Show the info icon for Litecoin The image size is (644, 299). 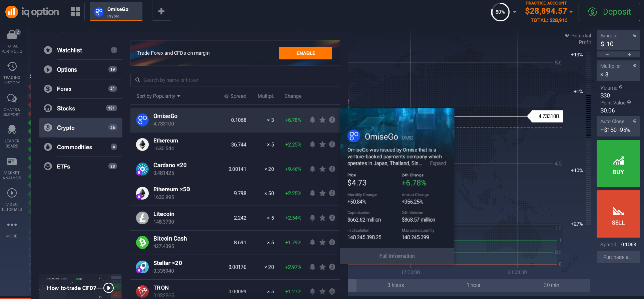pyautogui.click(x=332, y=218)
